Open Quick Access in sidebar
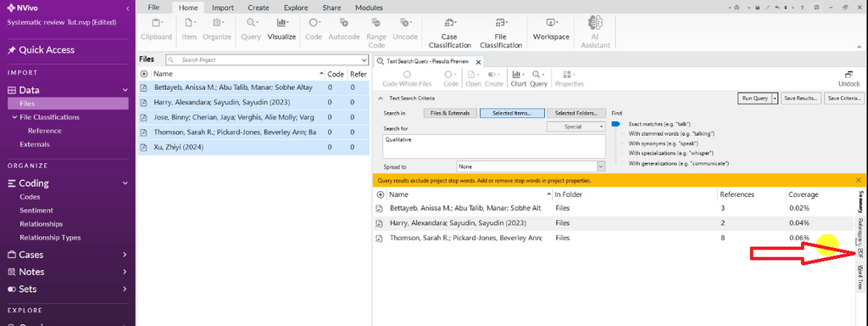This screenshot has height=326, width=868. tap(47, 50)
